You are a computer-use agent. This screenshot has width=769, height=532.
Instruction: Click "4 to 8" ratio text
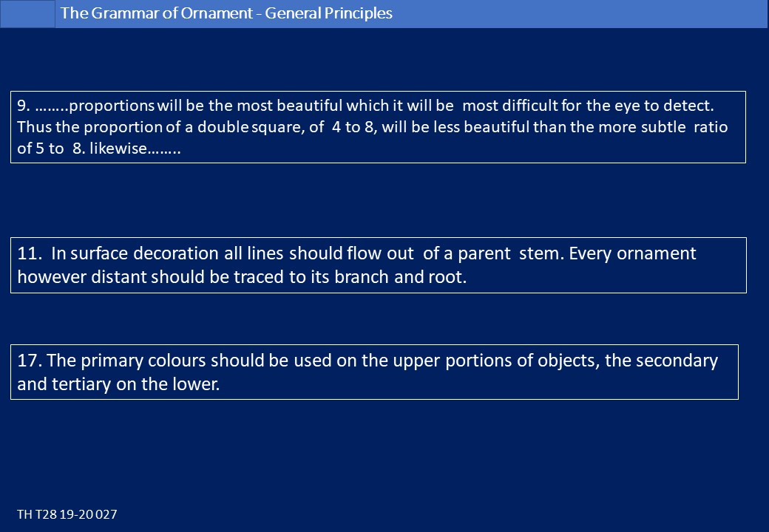(x=354, y=127)
